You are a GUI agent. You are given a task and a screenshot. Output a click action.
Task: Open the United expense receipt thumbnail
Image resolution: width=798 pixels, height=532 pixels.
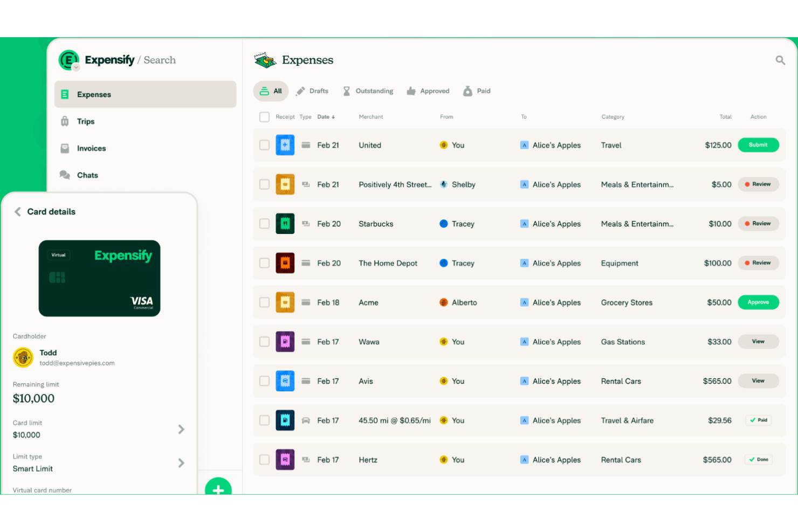(285, 144)
